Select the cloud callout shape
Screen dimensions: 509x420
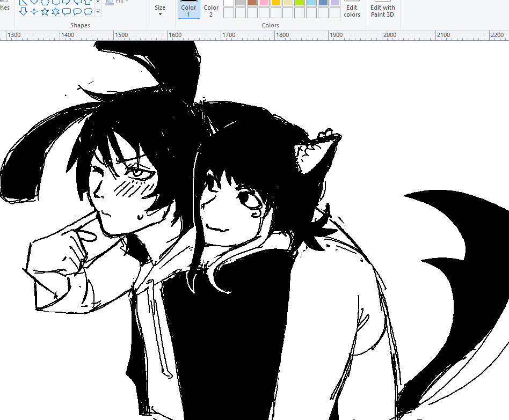tap(88, 12)
